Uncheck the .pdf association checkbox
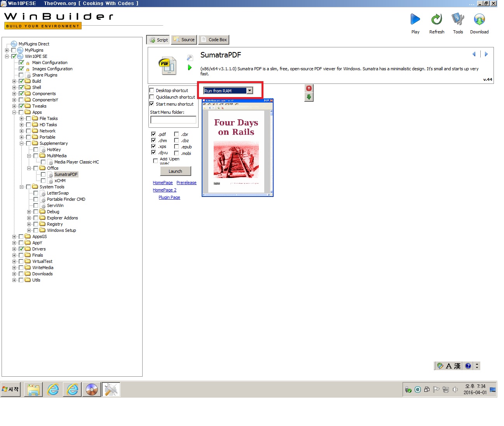This screenshot has height=426, width=504. pyautogui.click(x=153, y=134)
